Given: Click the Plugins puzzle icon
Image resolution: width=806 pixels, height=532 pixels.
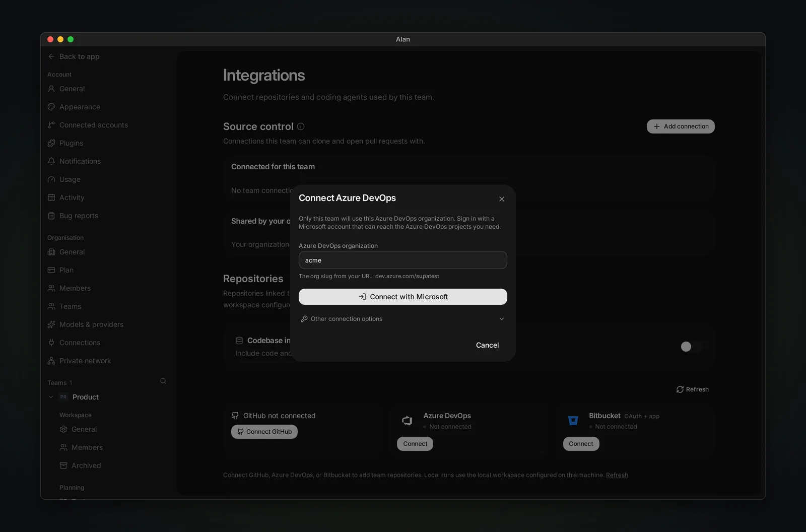Looking at the screenshot, I should coord(51,143).
